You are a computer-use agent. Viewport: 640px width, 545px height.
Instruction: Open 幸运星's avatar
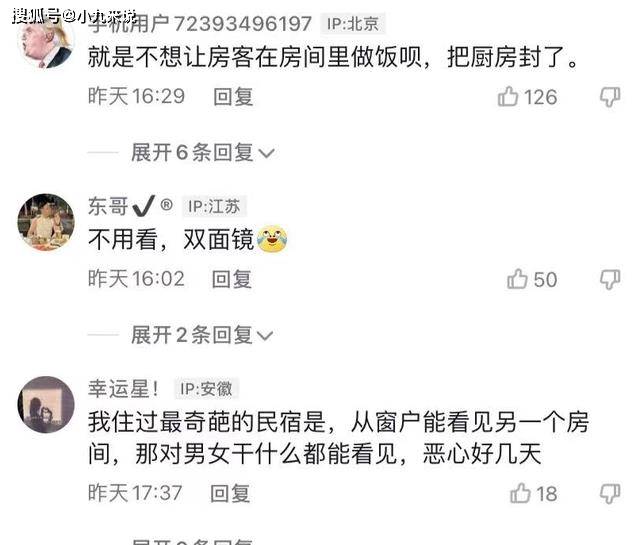coord(46,404)
